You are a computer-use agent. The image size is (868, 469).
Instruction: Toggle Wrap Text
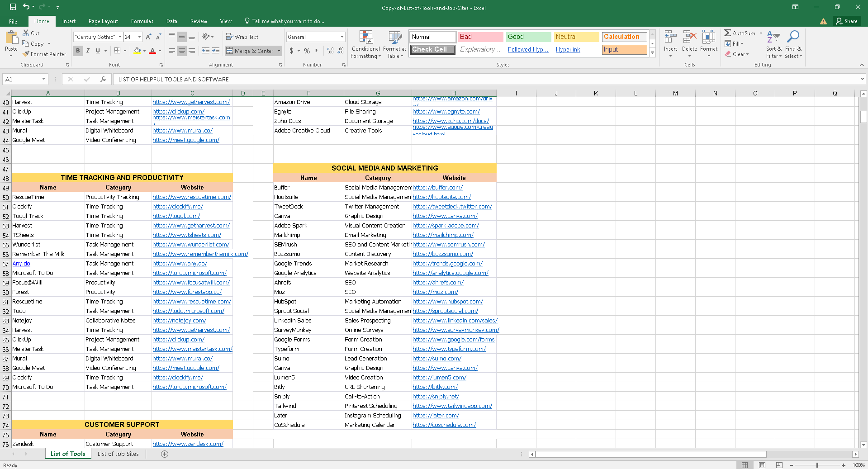(242, 37)
